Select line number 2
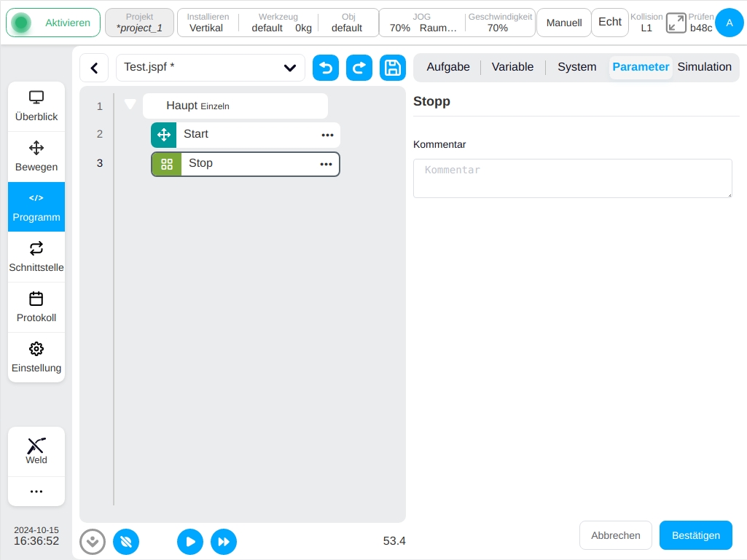The width and height of the screenshot is (747, 560). pyautogui.click(x=100, y=134)
